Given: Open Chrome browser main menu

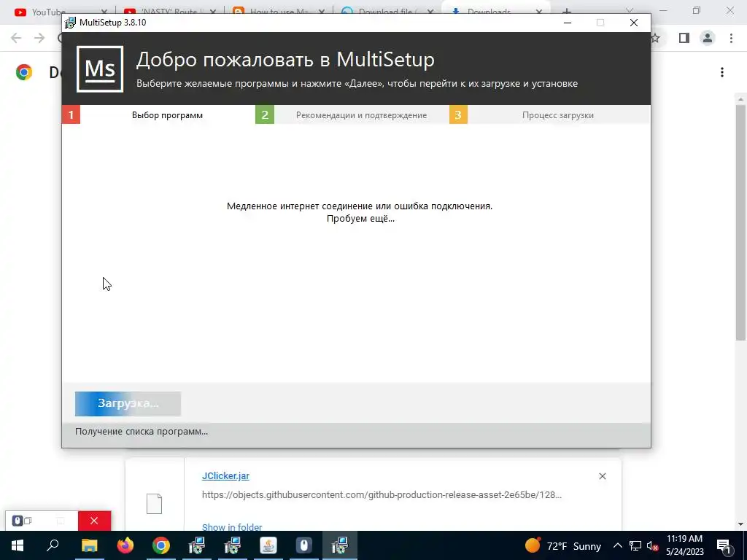Looking at the screenshot, I should (x=731, y=38).
